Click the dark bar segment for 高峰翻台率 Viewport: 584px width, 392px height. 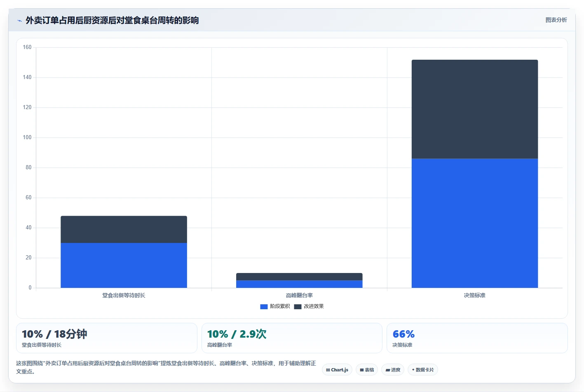click(x=299, y=277)
